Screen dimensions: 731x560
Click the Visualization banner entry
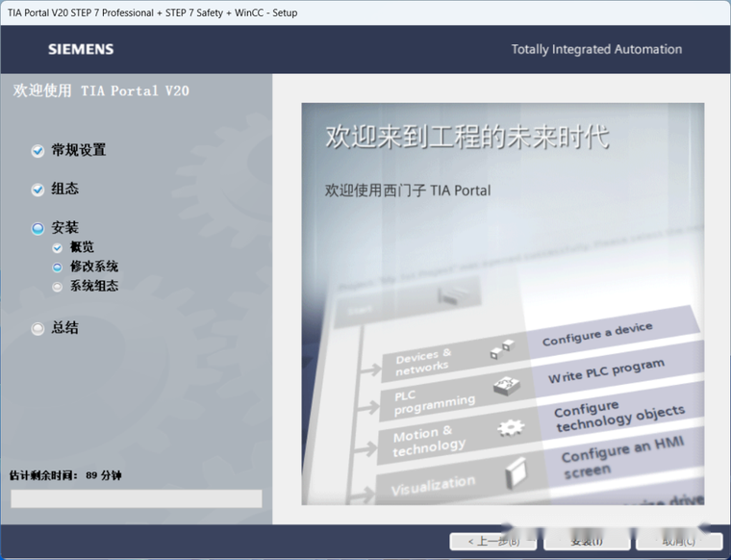[x=433, y=485]
